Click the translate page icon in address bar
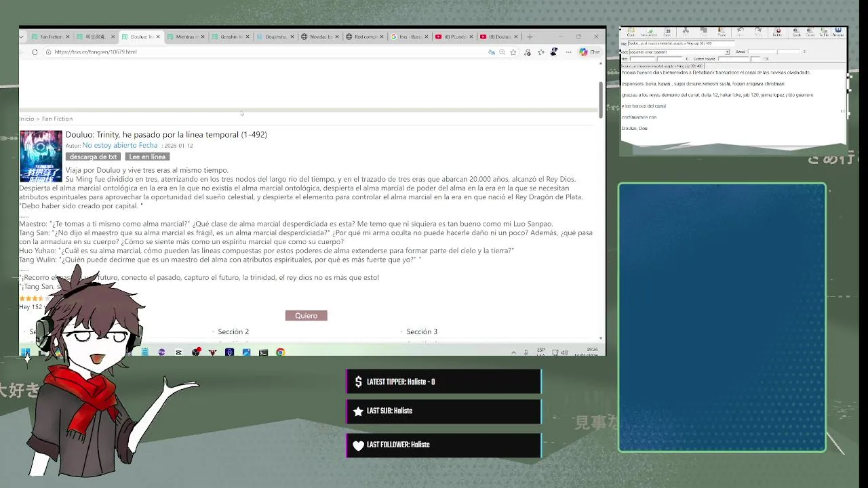This screenshot has width=868, height=488. pos(492,52)
